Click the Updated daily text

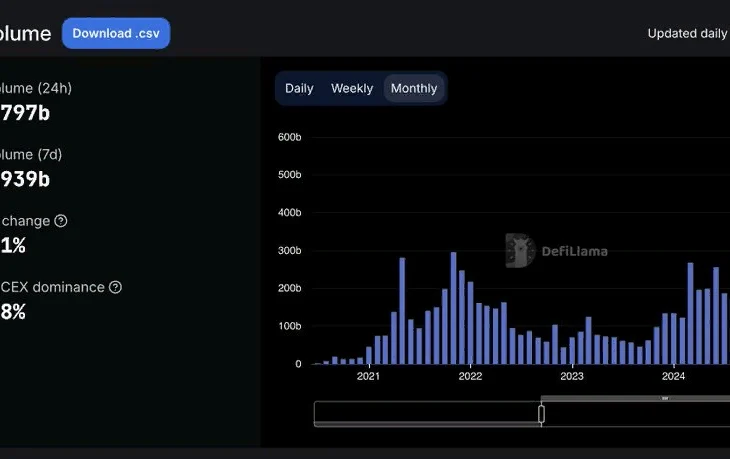(687, 34)
